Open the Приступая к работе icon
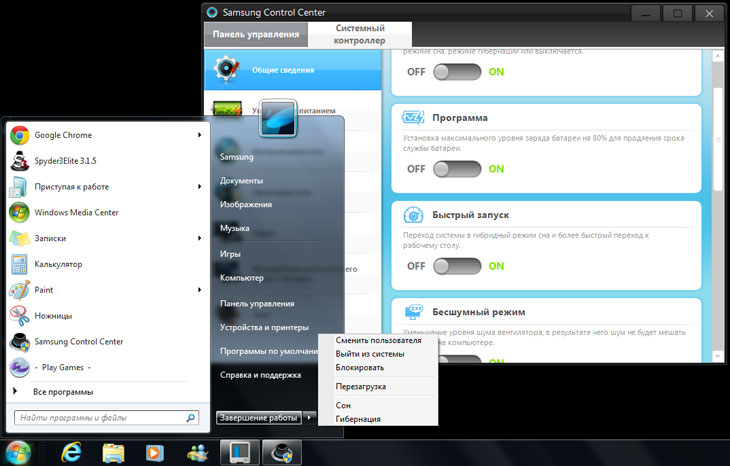The height and width of the screenshot is (466, 730). click(20, 187)
